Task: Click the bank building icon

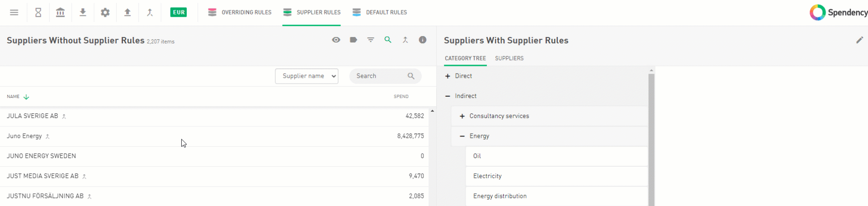Action: tap(60, 13)
